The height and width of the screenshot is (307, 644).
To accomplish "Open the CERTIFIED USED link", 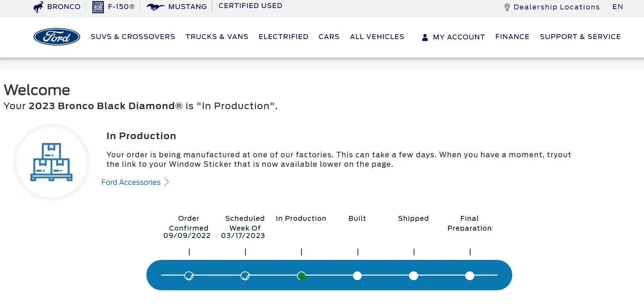I will click(x=250, y=6).
